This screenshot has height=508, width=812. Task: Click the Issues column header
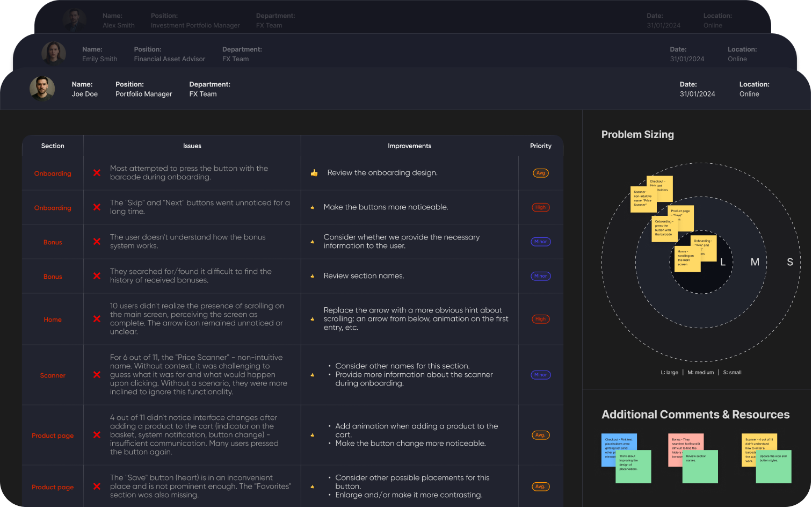point(192,146)
